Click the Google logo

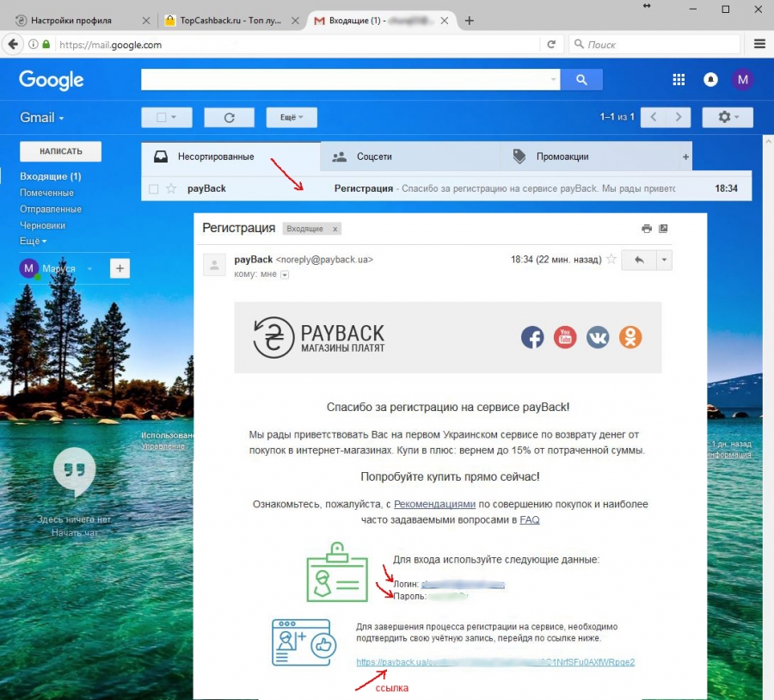click(x=52, y=79)
